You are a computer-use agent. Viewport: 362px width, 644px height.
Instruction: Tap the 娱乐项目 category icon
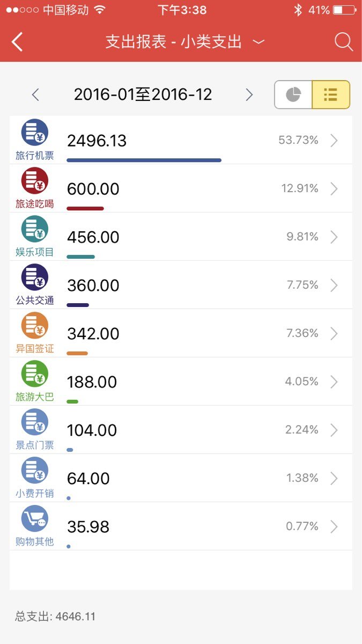click(x=35, y=229)
